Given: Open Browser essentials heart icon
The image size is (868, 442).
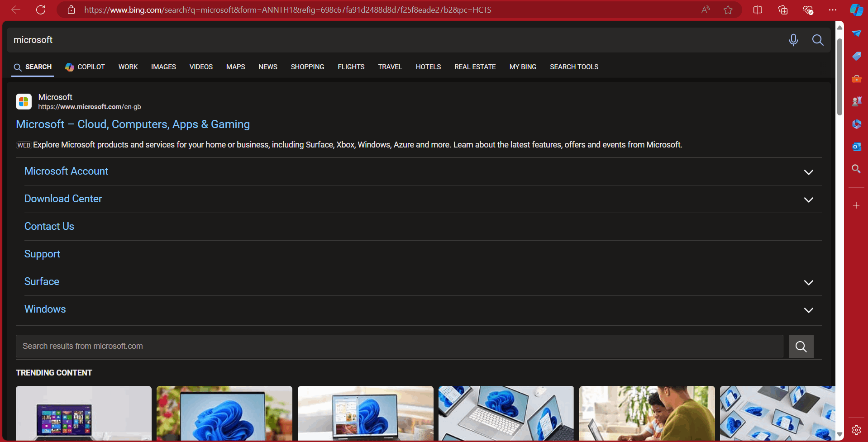Looking at the screenshot, I should pyautogui.click(x=808, y=10).
